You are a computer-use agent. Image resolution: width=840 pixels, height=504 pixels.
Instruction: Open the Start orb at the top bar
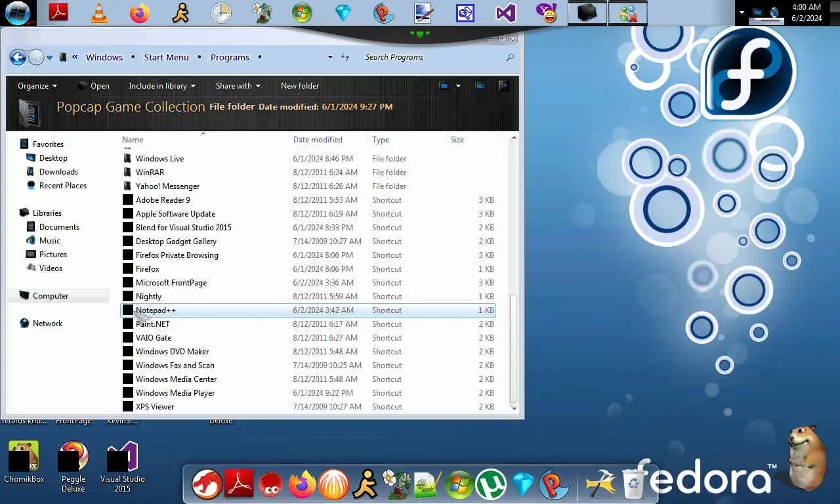pos(17,12)
